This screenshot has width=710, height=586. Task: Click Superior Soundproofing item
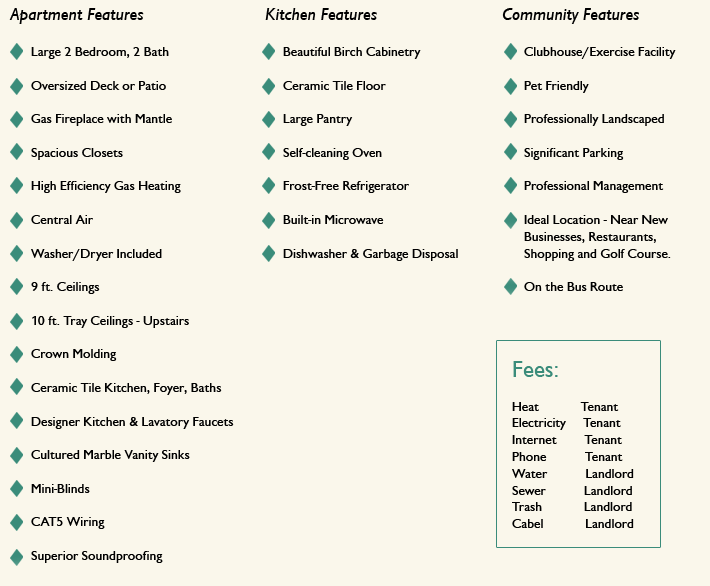tap(96, 556)
